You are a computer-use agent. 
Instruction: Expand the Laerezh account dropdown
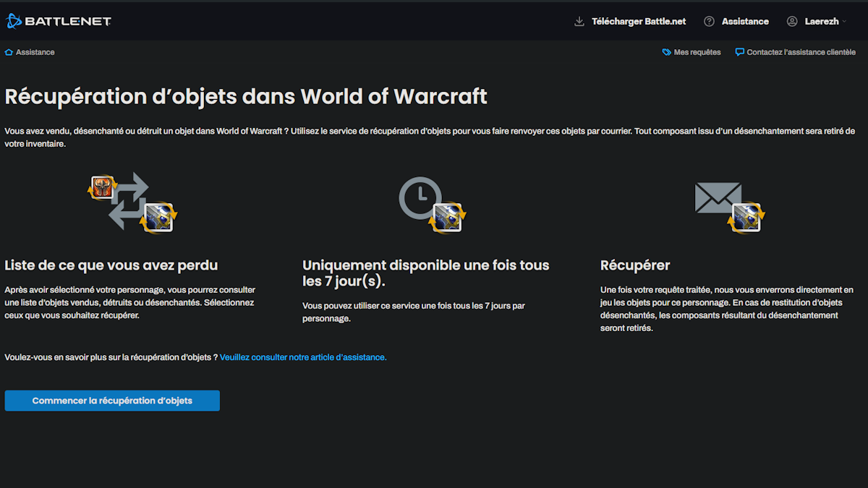tap(821, 22)
